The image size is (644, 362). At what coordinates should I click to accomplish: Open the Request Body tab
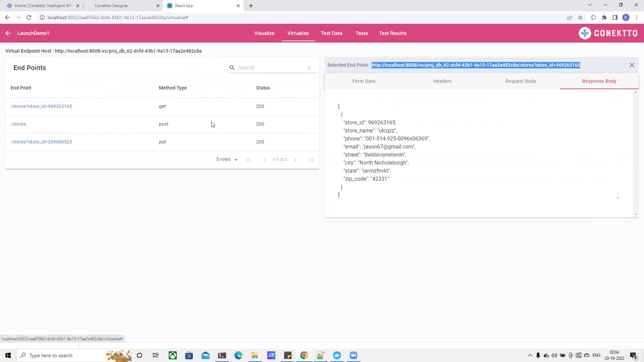click(521, 81)
